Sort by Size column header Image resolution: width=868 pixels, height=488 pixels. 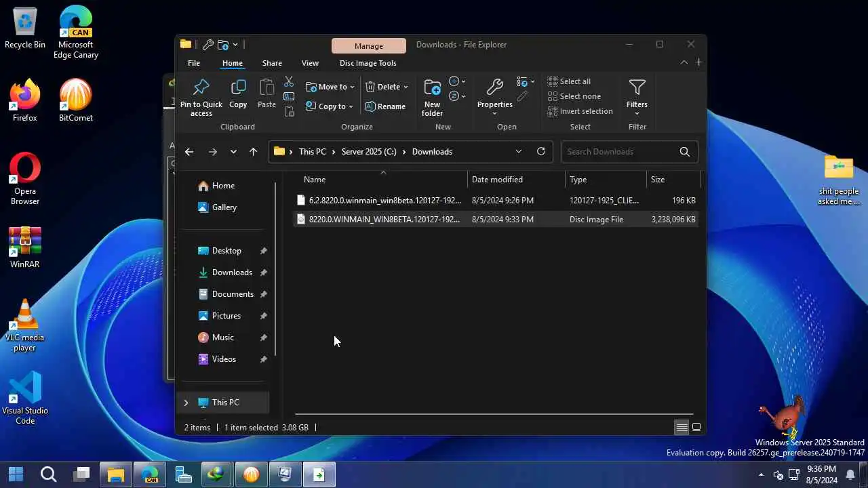pos(673,180)
